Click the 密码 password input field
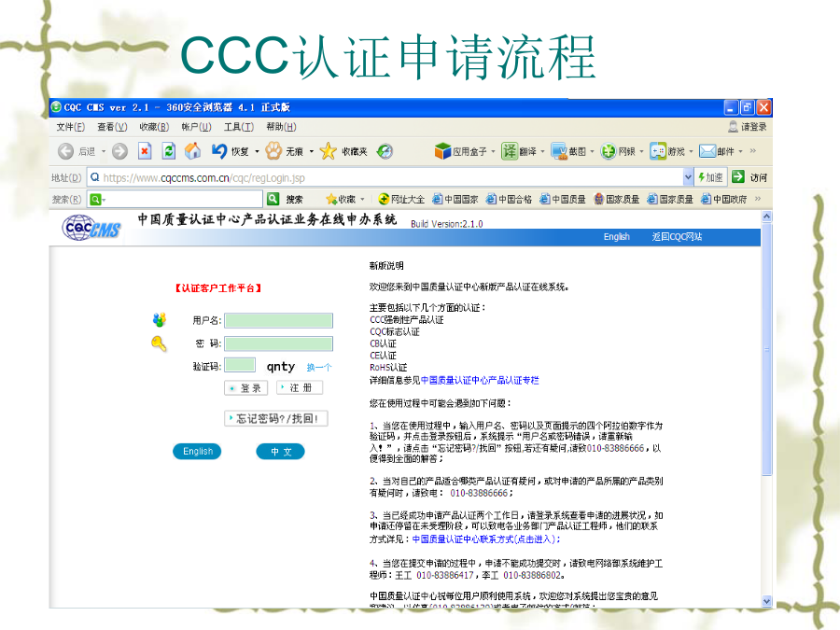 (x=278, y=343)
